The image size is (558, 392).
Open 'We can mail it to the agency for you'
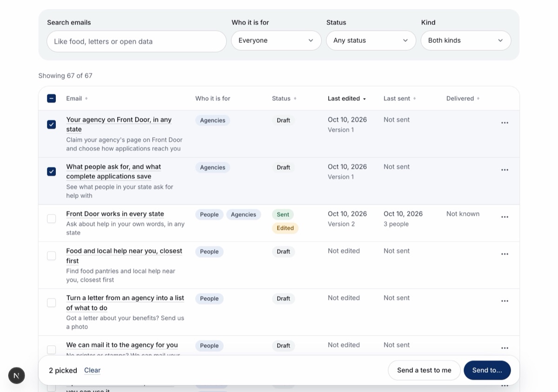[122, 345]
